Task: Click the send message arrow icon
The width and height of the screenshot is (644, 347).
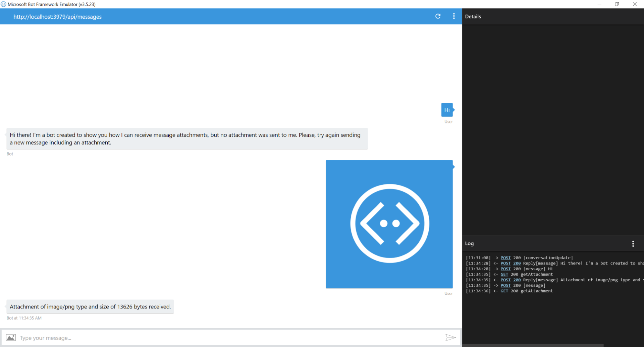Action: pos(450,338)
